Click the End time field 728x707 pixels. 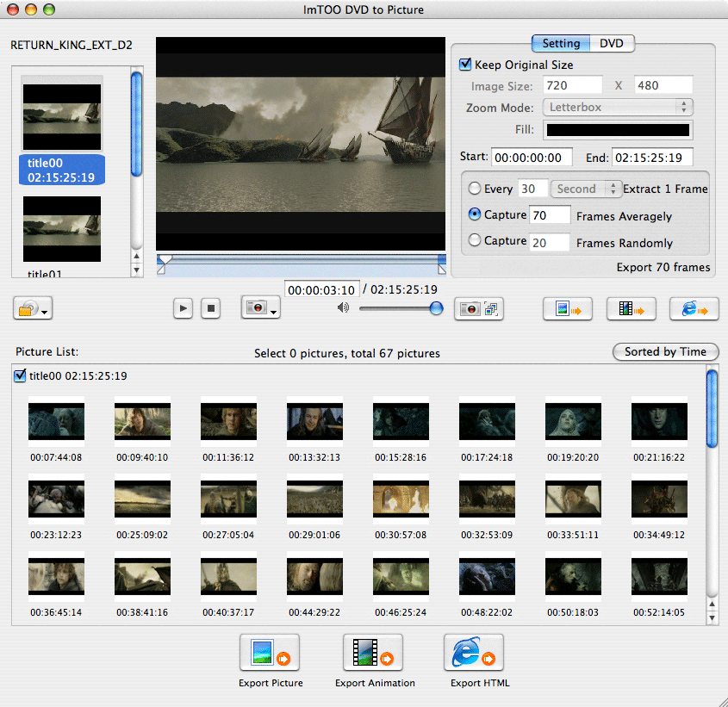tap(652, 158)
